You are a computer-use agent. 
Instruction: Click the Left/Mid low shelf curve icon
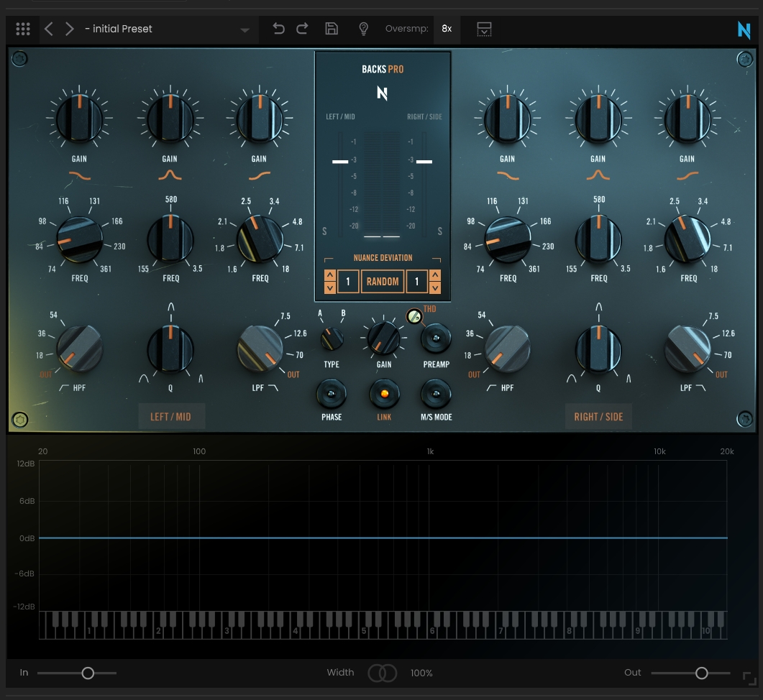coord(80,175)
